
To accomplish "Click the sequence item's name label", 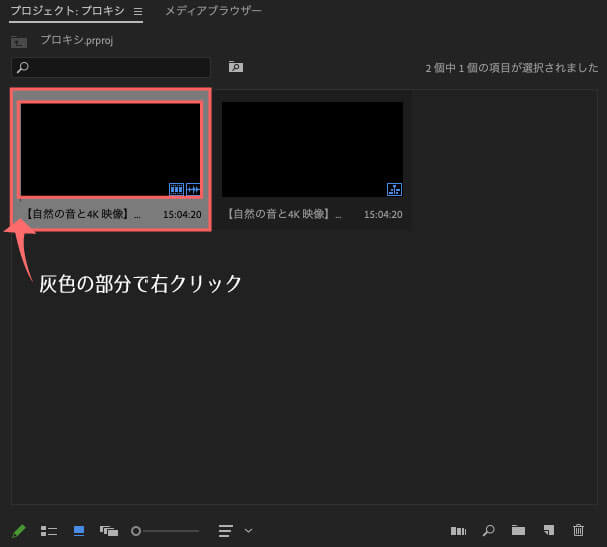I will pyautogui.click(x=284, y=214).
